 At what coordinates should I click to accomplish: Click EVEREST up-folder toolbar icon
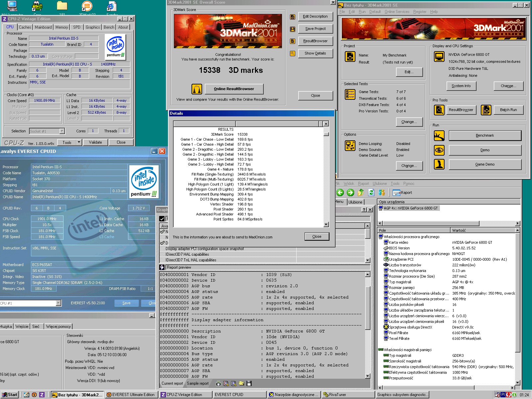pyautogui.click(x=361, y=193)
